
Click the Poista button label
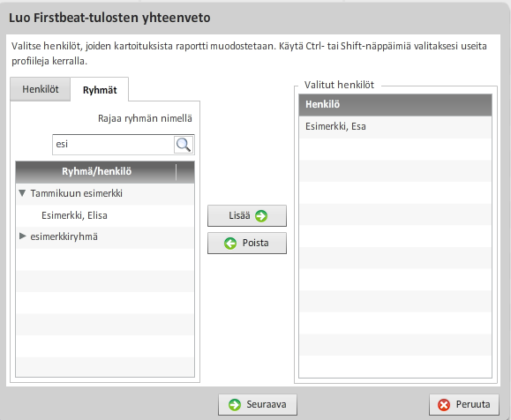[x=256, y=243]
